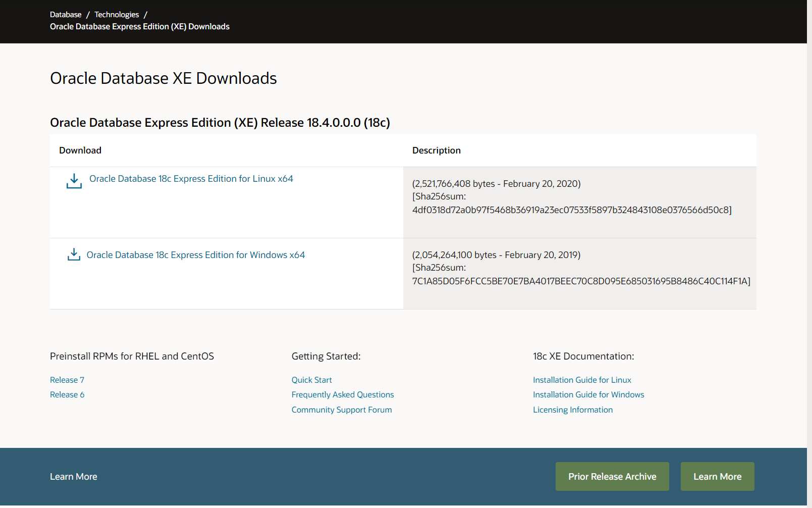Click the download icon for Windows x64
This screenshot has width=812, height=508.
click(74, 255)
